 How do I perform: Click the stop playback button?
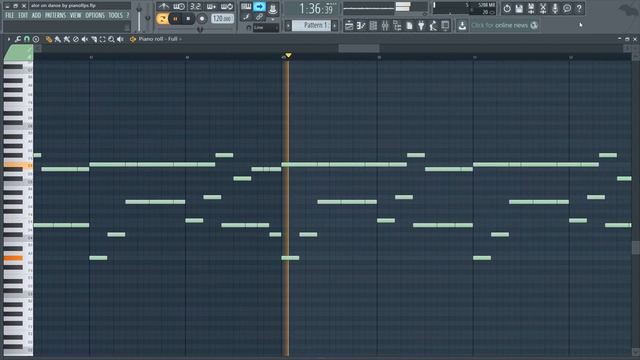(188, 19)
